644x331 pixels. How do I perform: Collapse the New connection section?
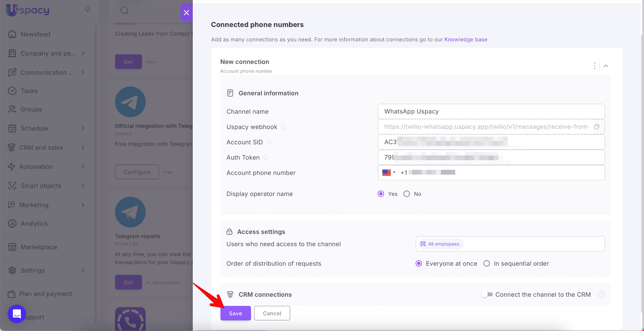tap(606, 66)
